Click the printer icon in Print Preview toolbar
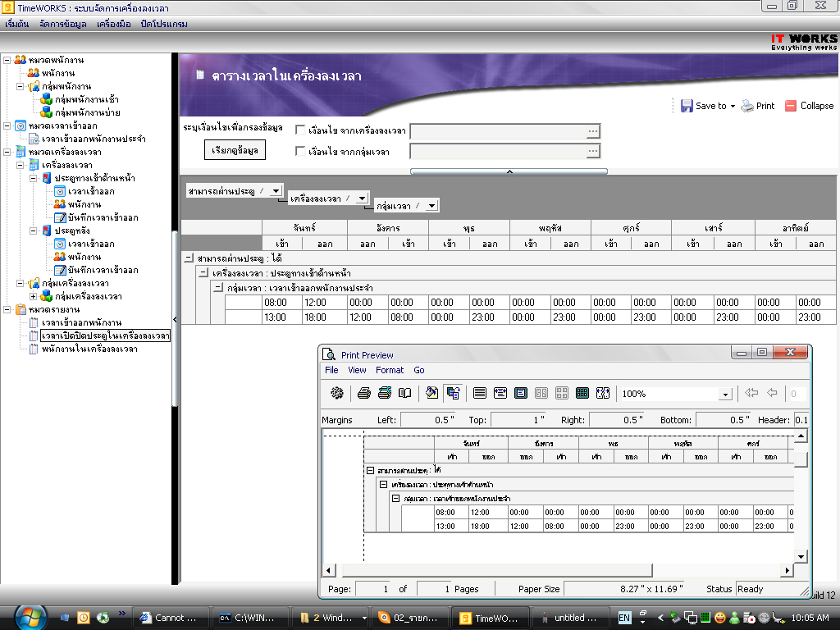The height and width of the screenshot is (630, 840). coord(364,394)
